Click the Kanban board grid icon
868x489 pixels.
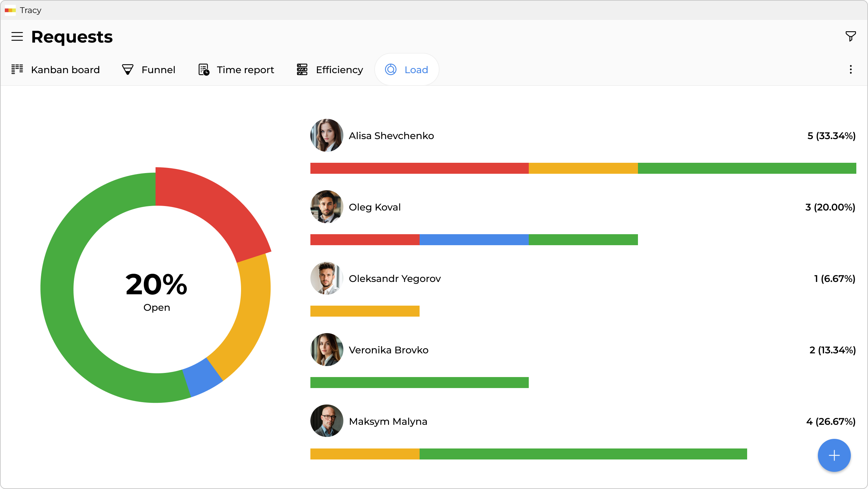(17, 69)
